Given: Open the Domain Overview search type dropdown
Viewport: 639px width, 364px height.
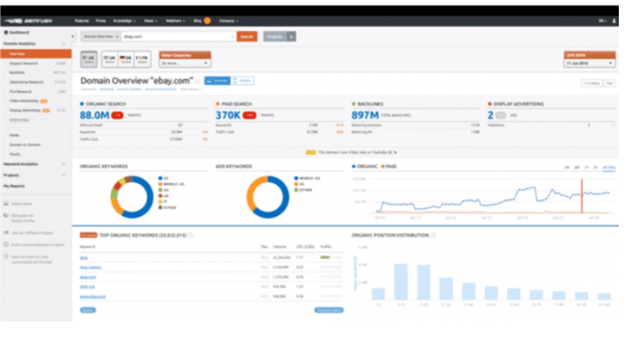Looking at the screenshot, I should click(101, 36).
